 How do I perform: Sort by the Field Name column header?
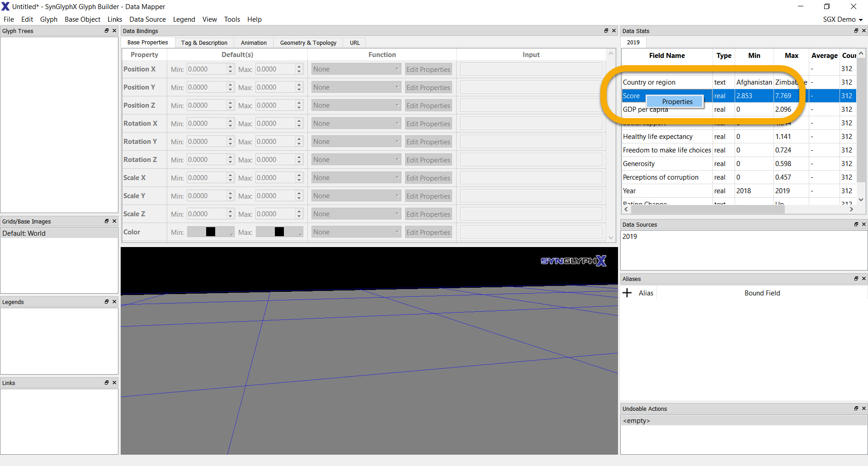click(x=667, y=56)
